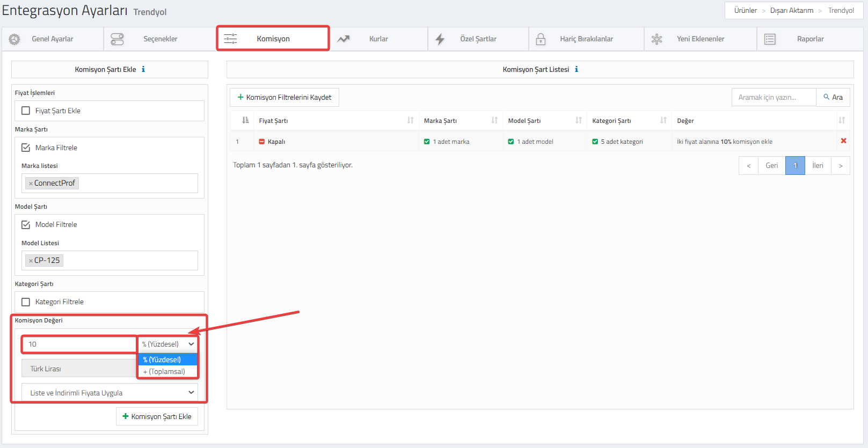The width and height of the screenshot is (868, 448).
Task: Sort by the Fiyat Şartı column arrows
Action: [410, 120]
